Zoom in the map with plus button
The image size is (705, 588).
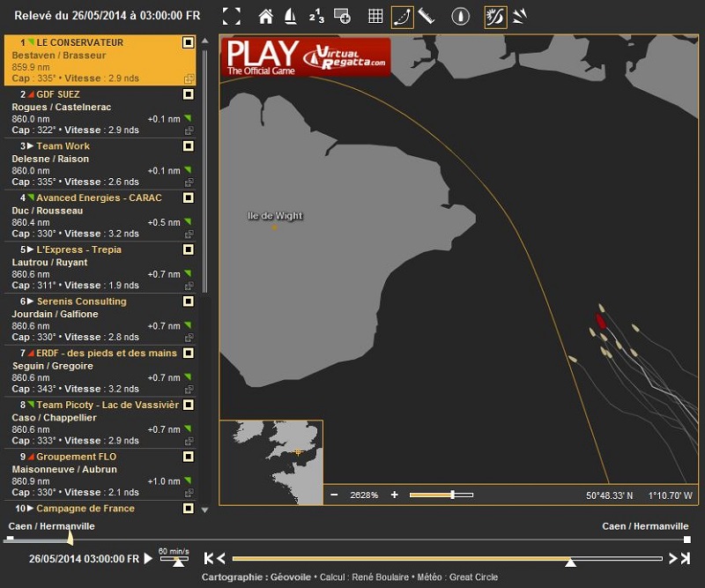coord(394,495)
